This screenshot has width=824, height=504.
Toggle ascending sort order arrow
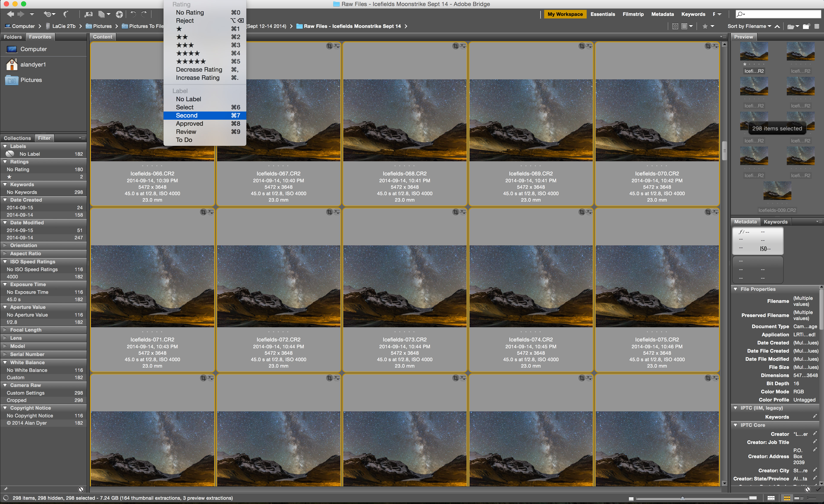pos(777,26)
